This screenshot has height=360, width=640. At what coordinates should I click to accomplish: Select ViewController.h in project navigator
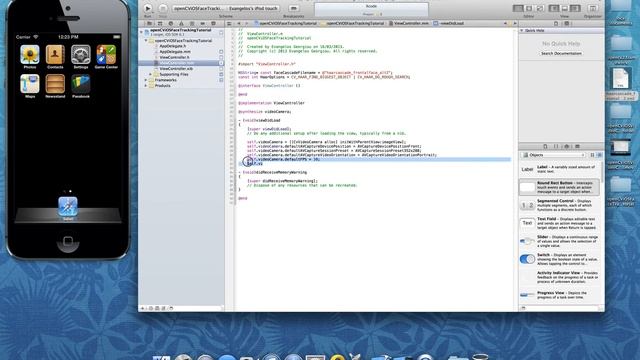tap(174, 58)
